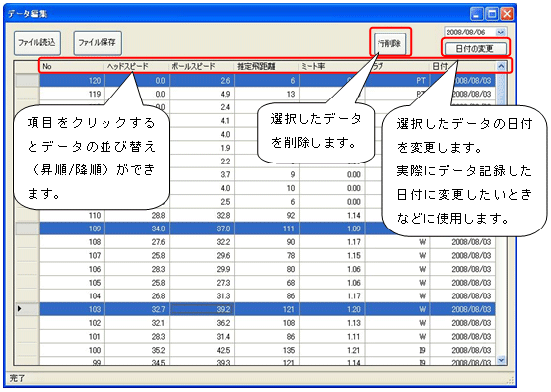
Task: Click head speed cell "32.7"
Action: [137, 309]
